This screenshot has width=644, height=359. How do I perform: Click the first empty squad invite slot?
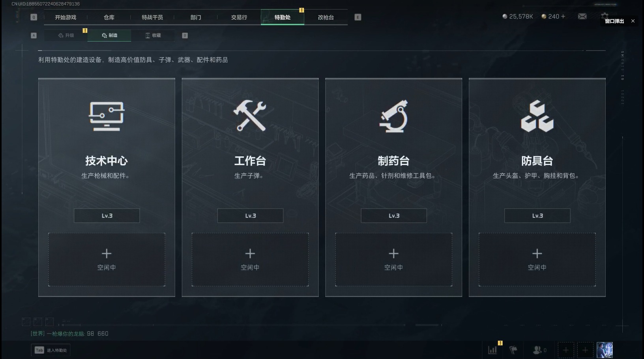tap(566, 350)
